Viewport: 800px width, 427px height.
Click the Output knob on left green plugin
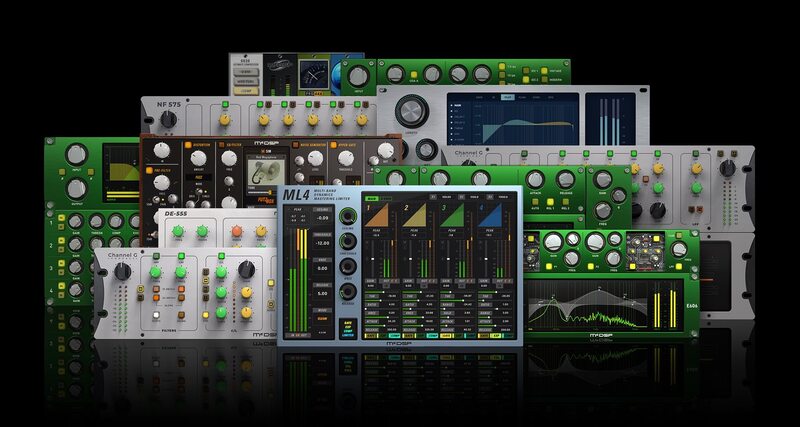tap(76, 188)
